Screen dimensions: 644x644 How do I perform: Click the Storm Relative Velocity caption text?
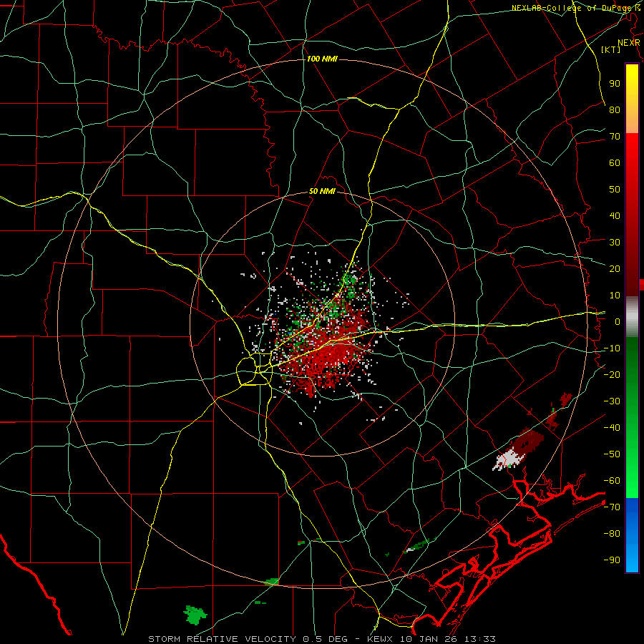(x=321, y=639)
